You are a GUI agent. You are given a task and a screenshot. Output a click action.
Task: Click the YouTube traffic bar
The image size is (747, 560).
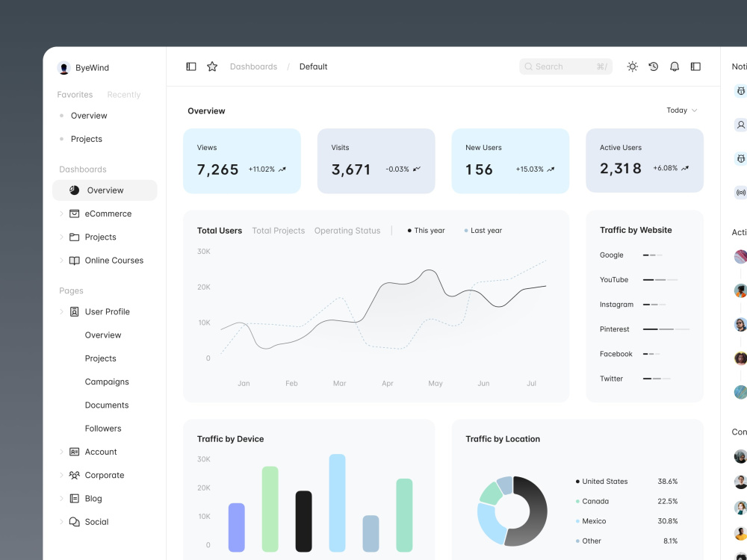660,280
